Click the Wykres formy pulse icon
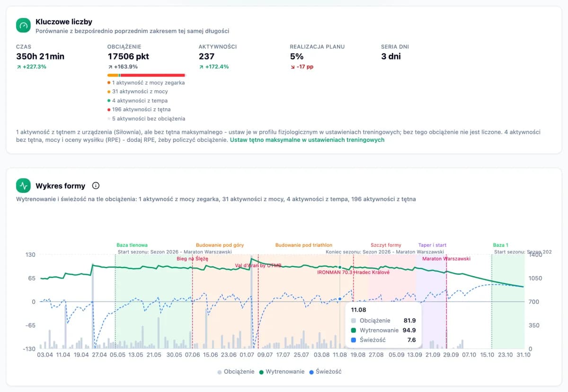Screen dimensions: 568x392 [x=23, y=185]
